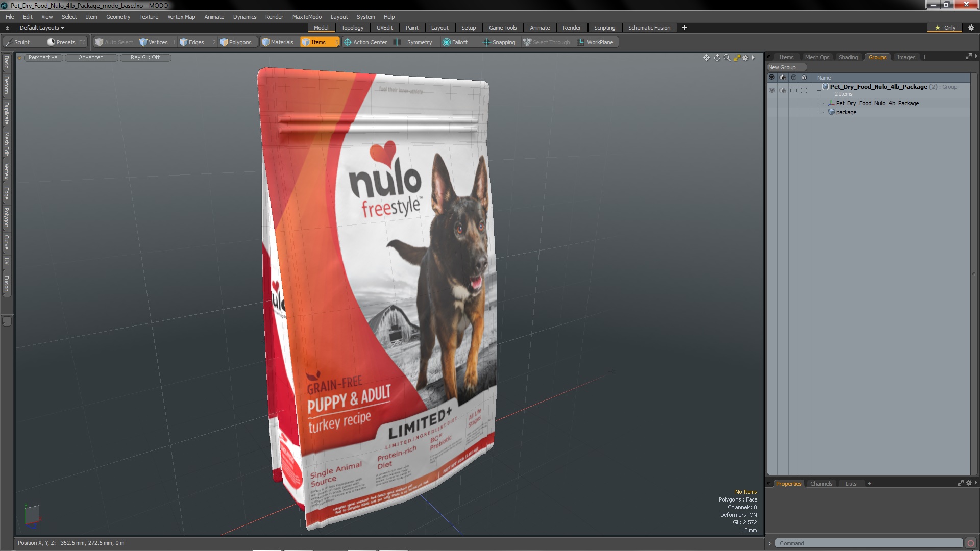Maximize the viewport with the yellow arrows icon
The height and width of the screenshot is (551, 980).
[x=737, y=58]
